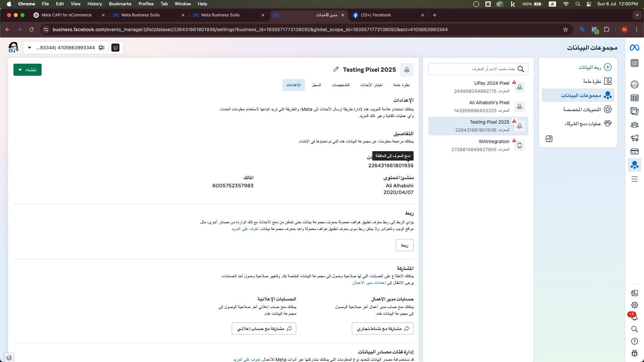Click the hamburger all-tools icon in right rail
Viewport: 644px width, 362px height.
(634, 179)
